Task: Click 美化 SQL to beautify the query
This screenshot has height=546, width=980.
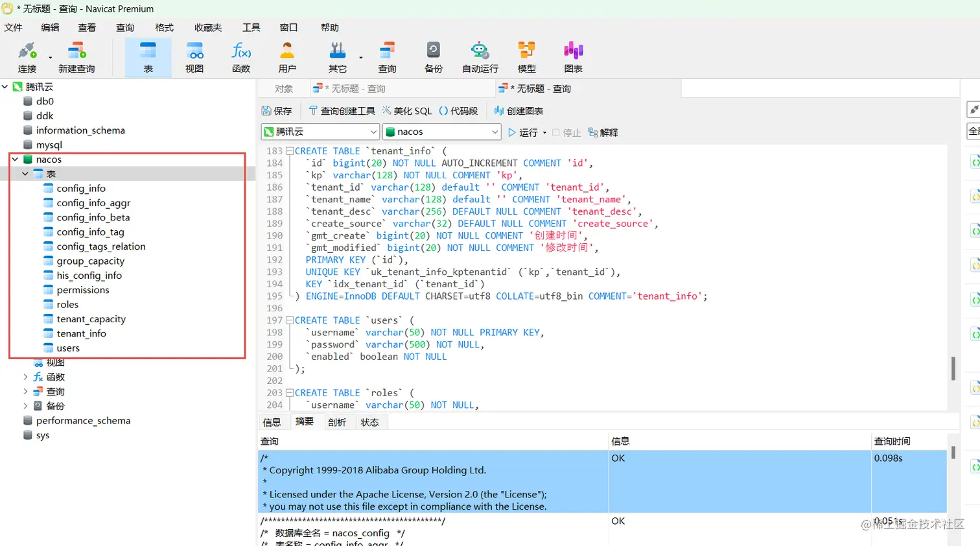Action: click(x=406, y=111)
